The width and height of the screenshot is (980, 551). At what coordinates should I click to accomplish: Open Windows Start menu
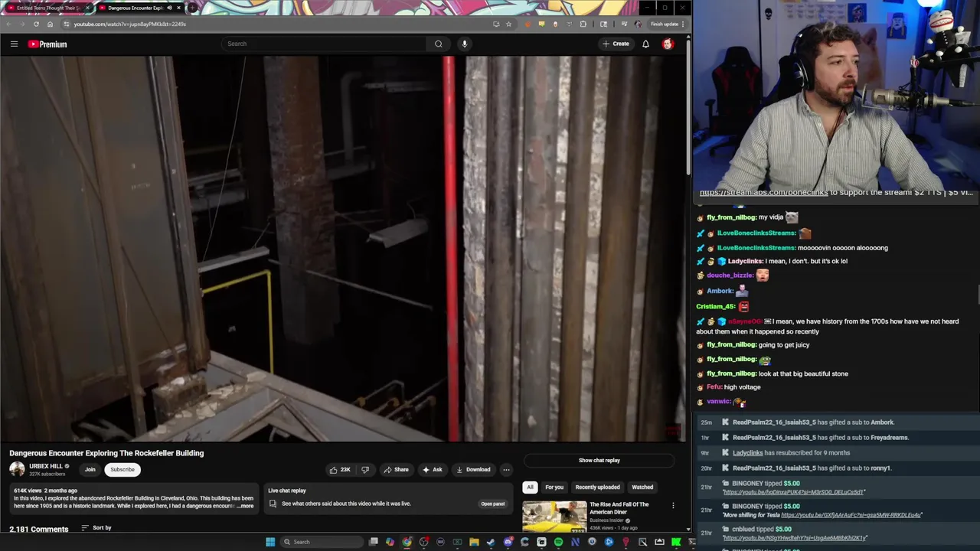pos(270,542)
